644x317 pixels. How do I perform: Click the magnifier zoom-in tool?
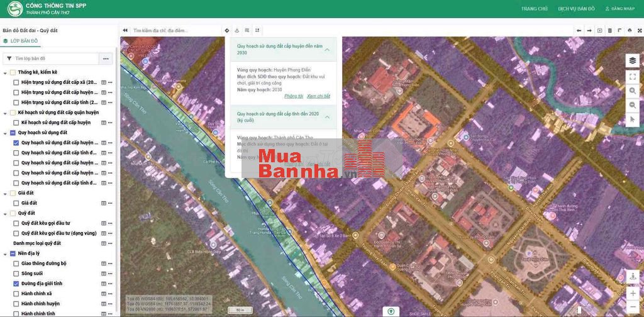(632, 91)
